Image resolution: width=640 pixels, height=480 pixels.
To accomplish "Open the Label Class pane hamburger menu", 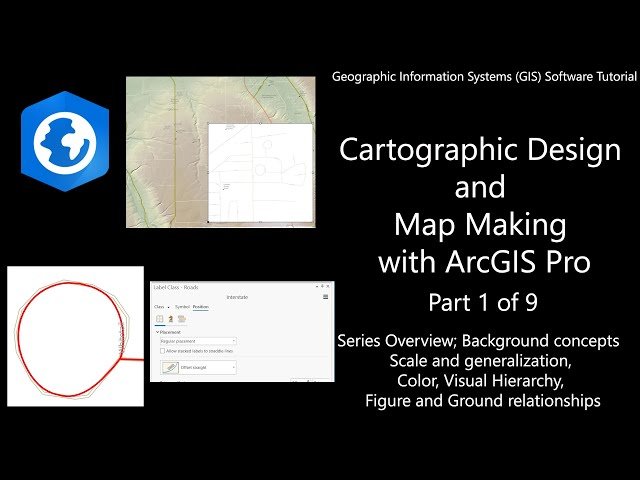I will pyautogui.click(x=325, y=297).
